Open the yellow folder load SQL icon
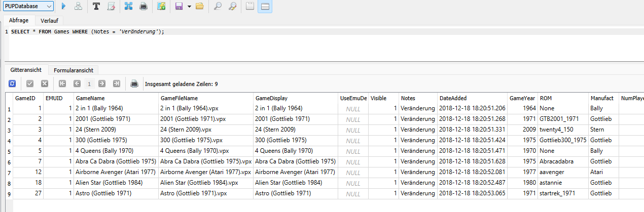 click(x=199, y=6)
